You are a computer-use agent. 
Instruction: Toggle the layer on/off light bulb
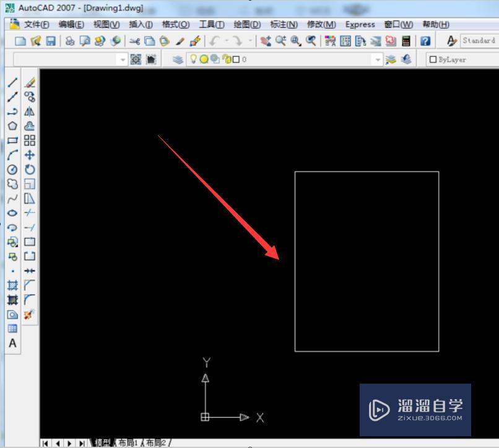(x=193, y=59)
